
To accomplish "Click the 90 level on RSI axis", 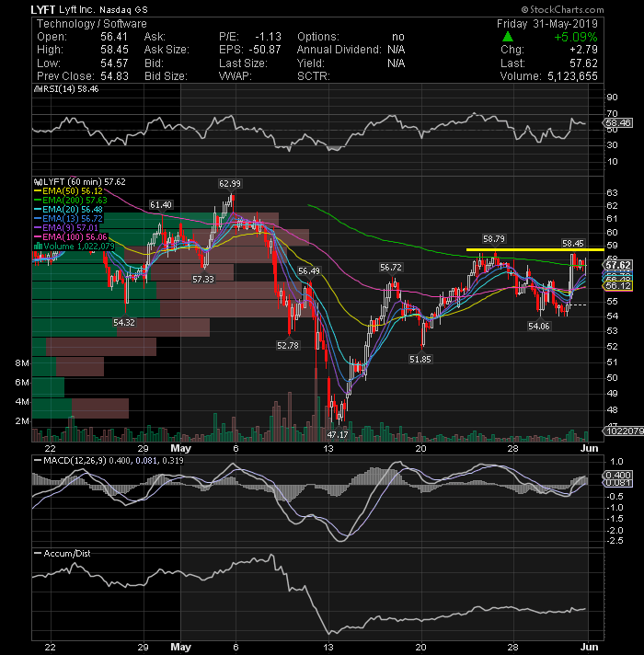I will coord(612,97).
